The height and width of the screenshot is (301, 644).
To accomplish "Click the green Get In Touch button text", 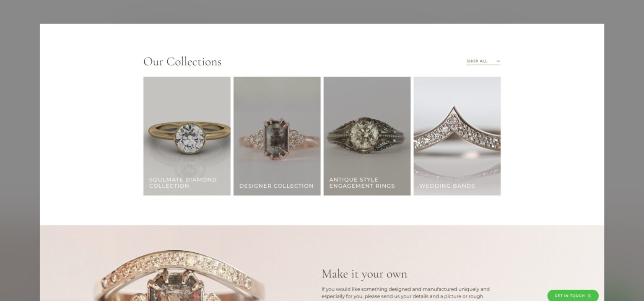I will (x=569, y=296).
